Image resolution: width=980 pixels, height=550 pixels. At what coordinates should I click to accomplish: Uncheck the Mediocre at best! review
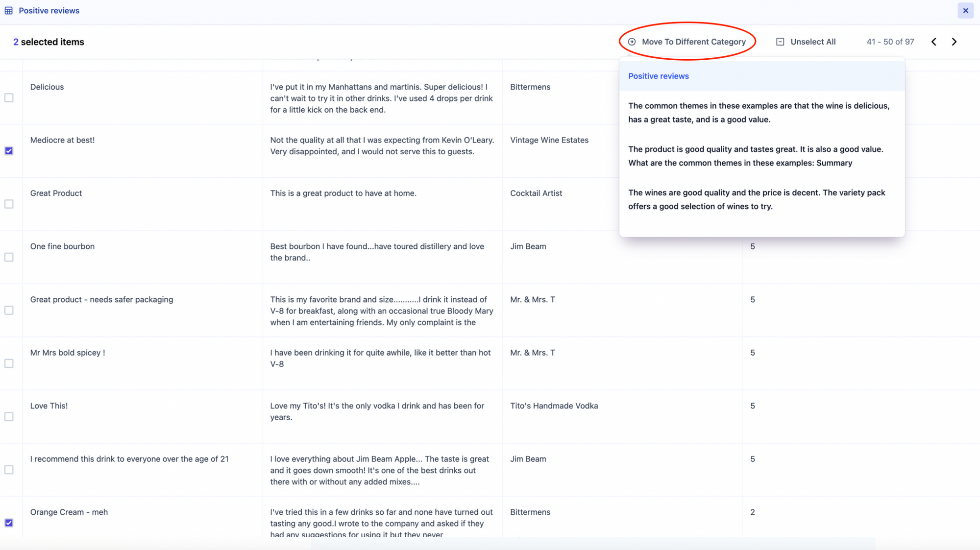9,151
